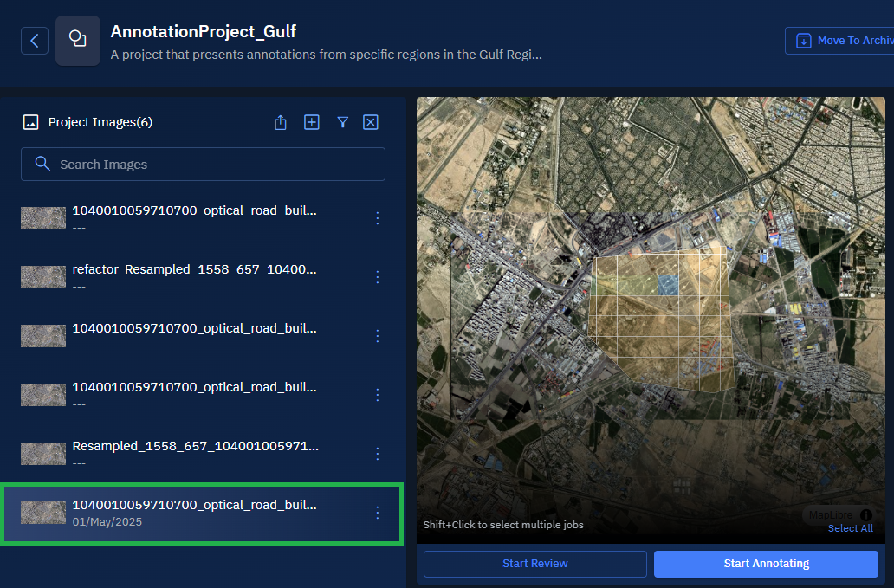Click Start Annotating button

pos(766,564)
